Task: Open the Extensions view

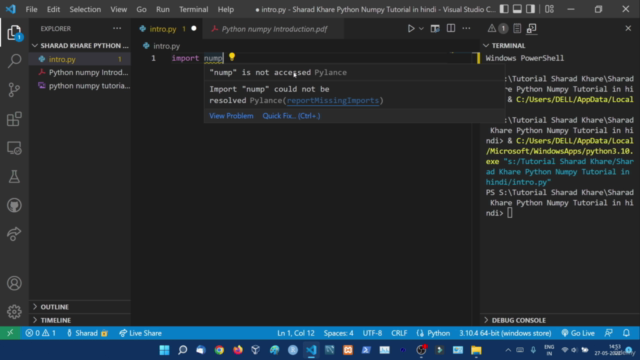Action: coord(14,119)
